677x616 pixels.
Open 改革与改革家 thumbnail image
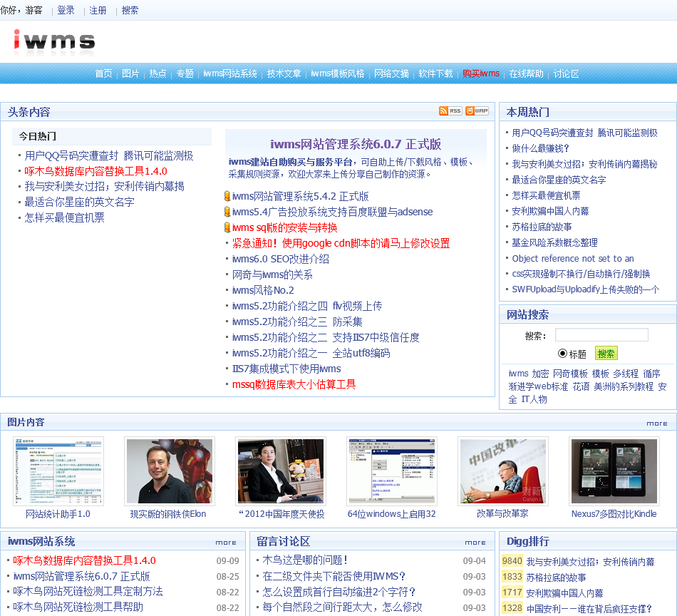click(x=503, y=471)
